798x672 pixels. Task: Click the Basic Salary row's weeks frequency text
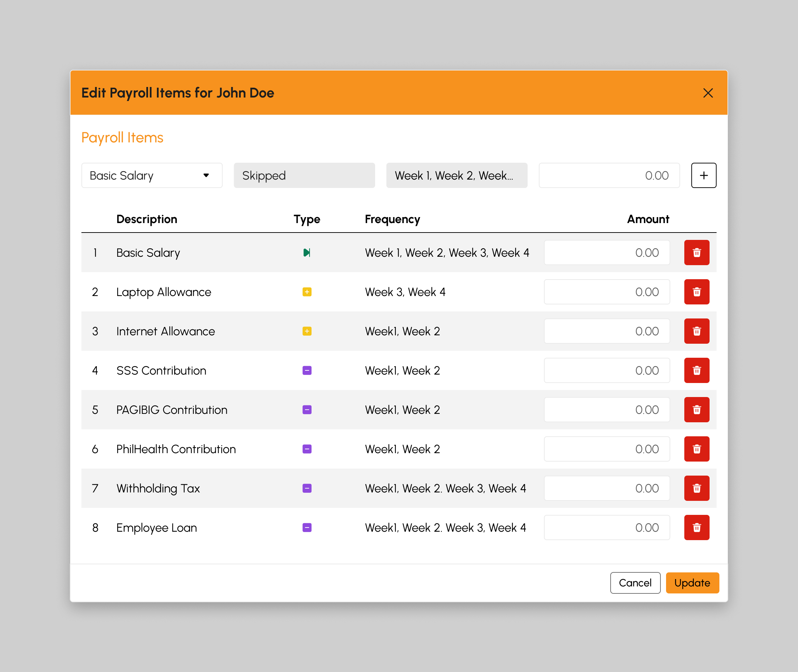(447, 253)
